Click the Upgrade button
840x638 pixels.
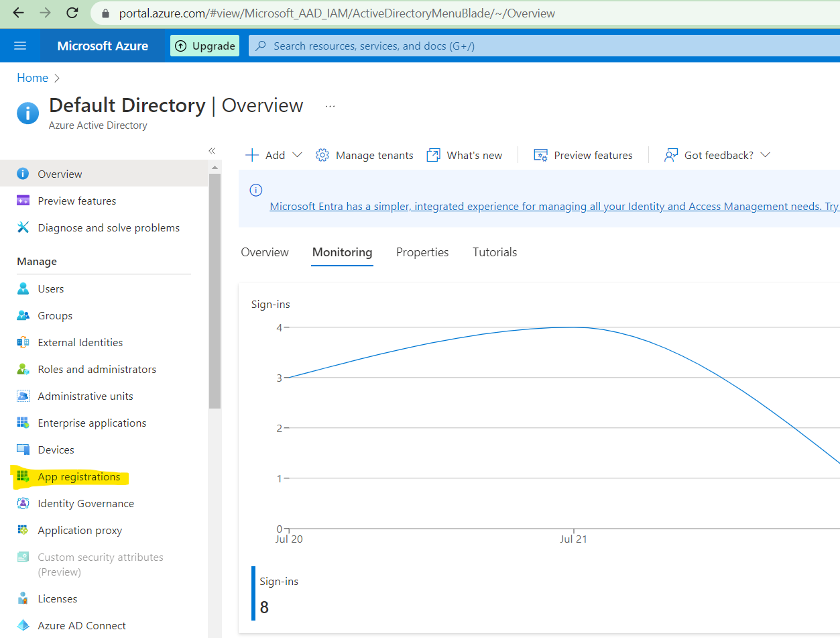204,46
